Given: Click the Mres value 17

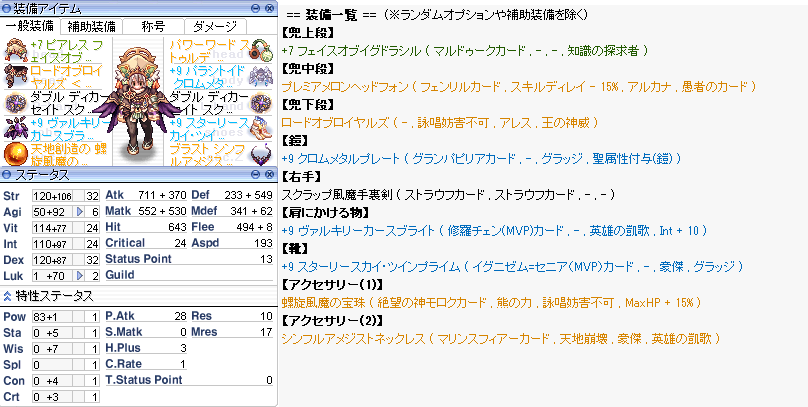Looking at the screenshot, I should pyautogui.click(x=266, y=332).
